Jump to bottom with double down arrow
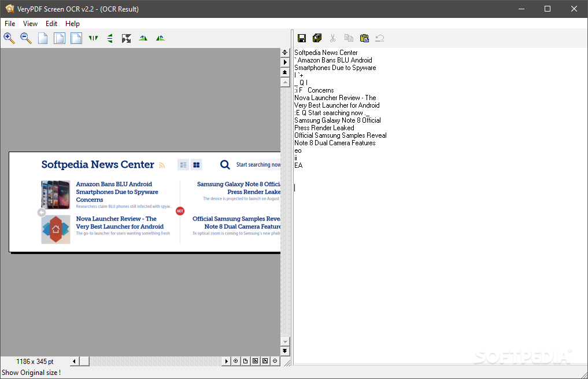 (x=284, y=351)
